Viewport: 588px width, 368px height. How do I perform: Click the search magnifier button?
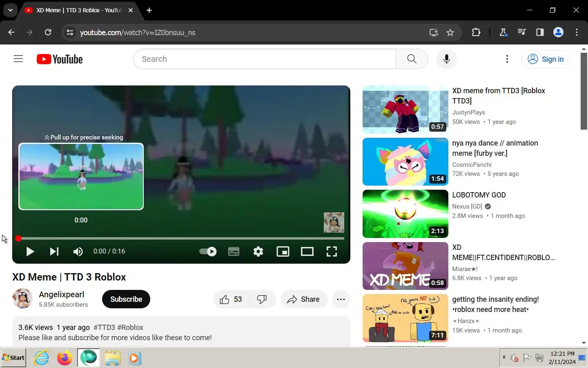pos(412,59)
